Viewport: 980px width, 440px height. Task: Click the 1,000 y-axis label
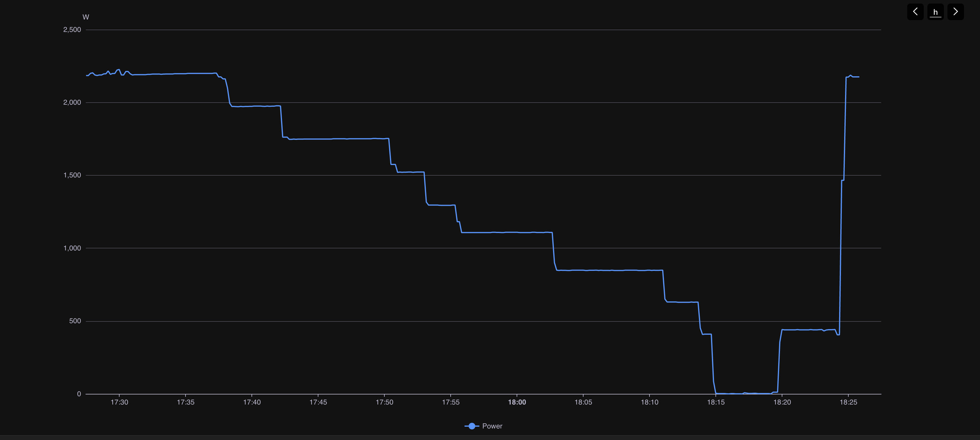[72, 248]
